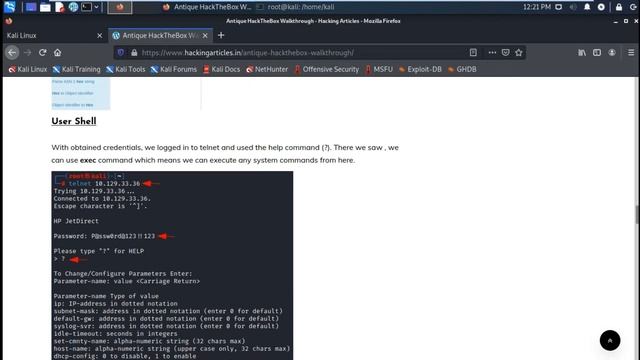Open the text editor panel launcher
Image resolution: width=640 pixels, height=360 pixels.
tap(59, 7)
